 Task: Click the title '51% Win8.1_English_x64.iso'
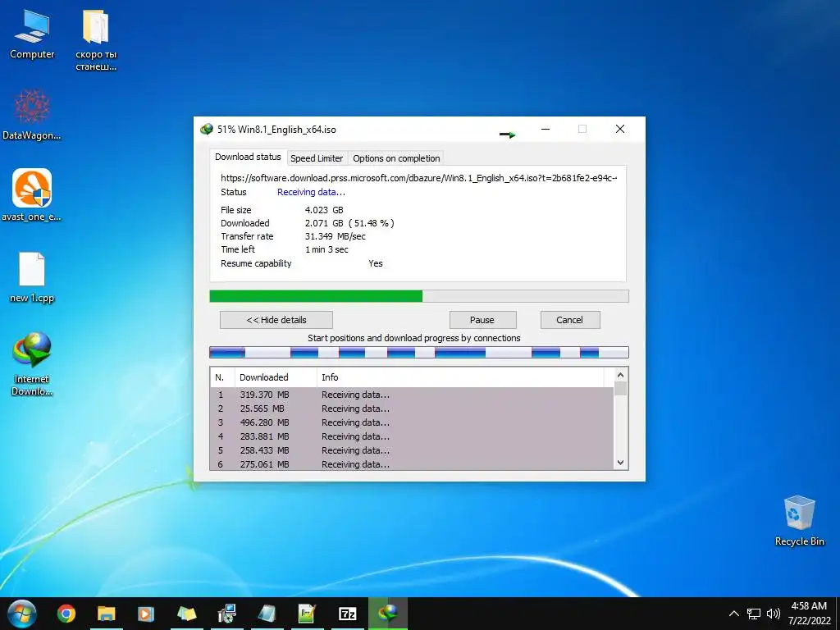276,129
